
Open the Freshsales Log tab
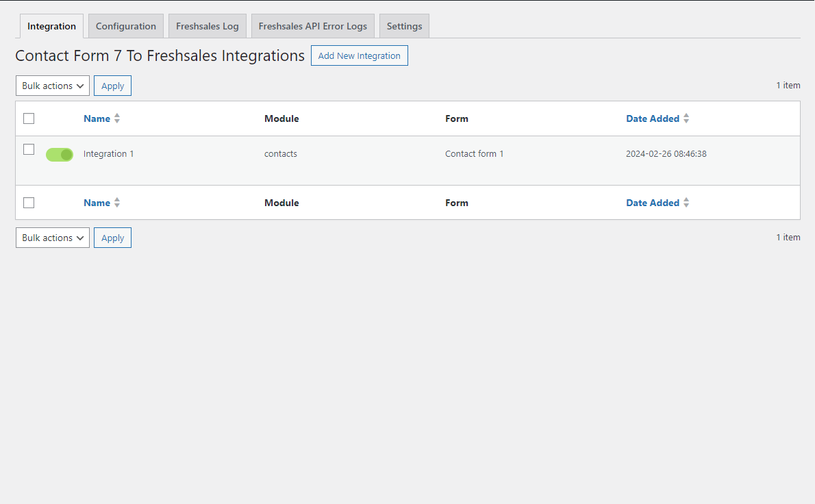coord(208,26)
